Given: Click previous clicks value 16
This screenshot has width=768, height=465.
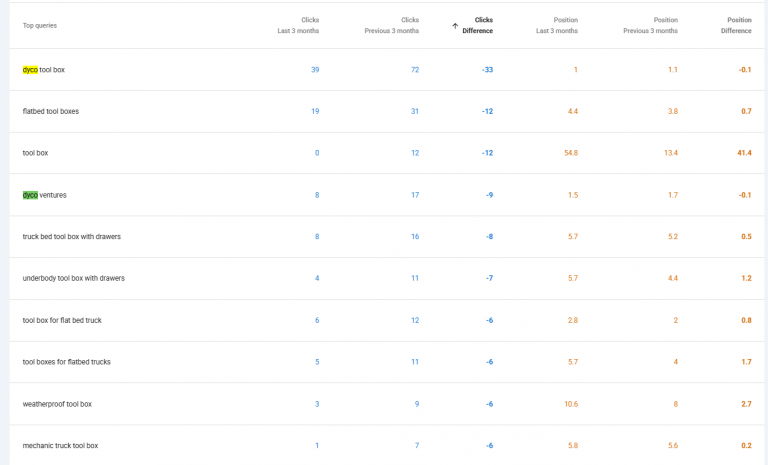Looking at the screenshot, I should [x=415, y=237].
